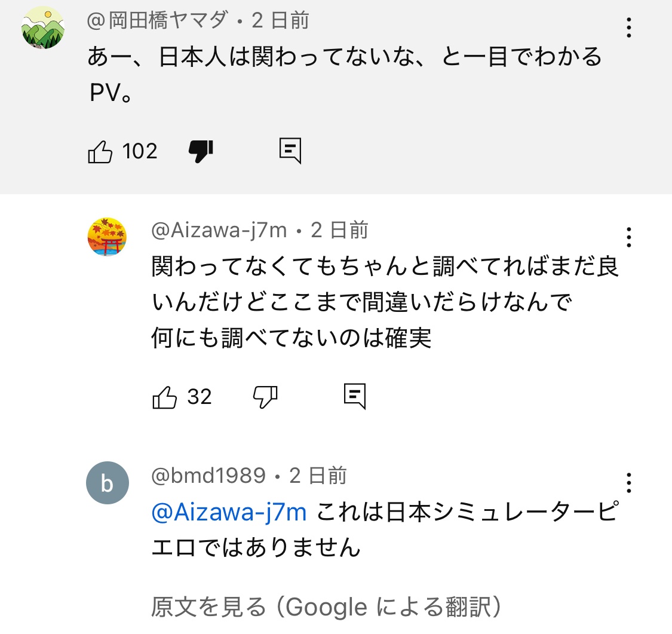Viewport: 672px width, 634px height.
Task: Toggle the dislike on 岡田橋ヤマダ's comment
Action: click(x=201, y=152)
